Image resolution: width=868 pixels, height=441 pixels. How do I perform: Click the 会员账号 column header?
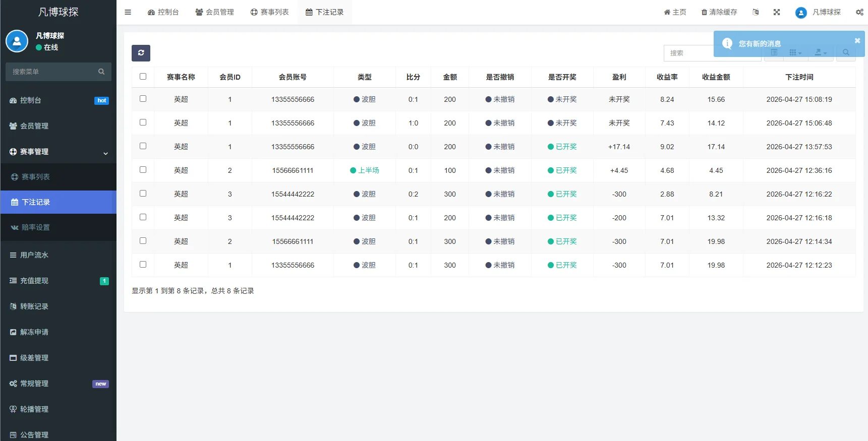point(293,77)
